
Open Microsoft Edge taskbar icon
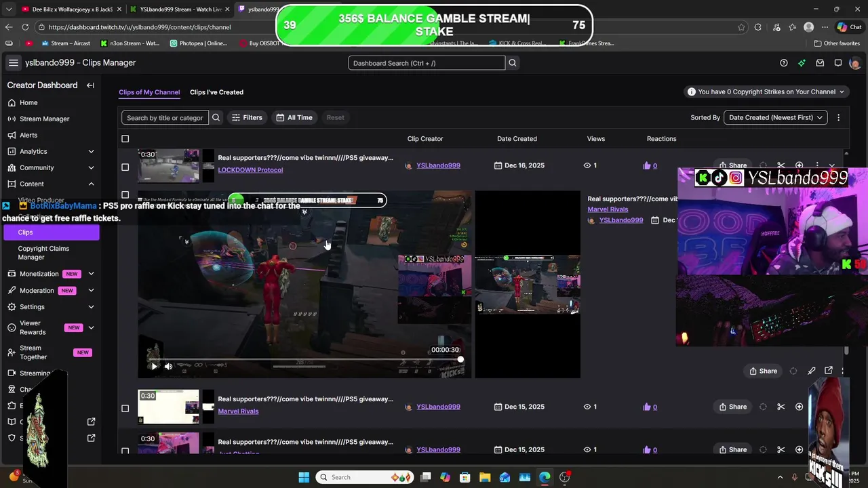pyautogui.click(x=545, y=477)
